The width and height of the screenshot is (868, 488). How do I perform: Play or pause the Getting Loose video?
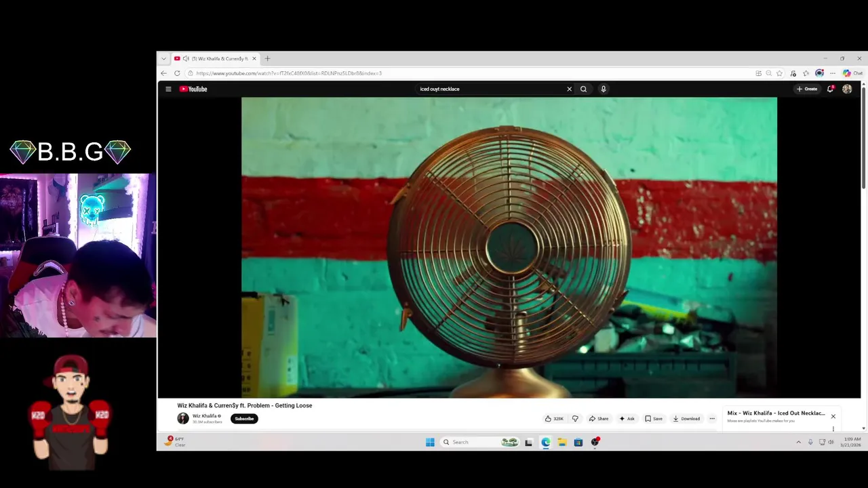pos(509,247)
